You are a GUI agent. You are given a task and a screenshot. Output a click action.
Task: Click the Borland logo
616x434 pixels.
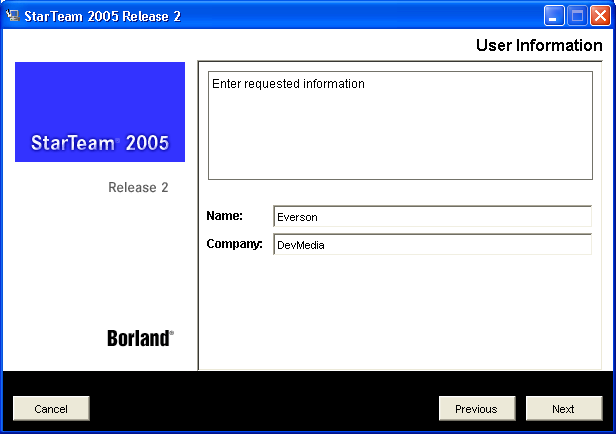[x=140, y=338]
